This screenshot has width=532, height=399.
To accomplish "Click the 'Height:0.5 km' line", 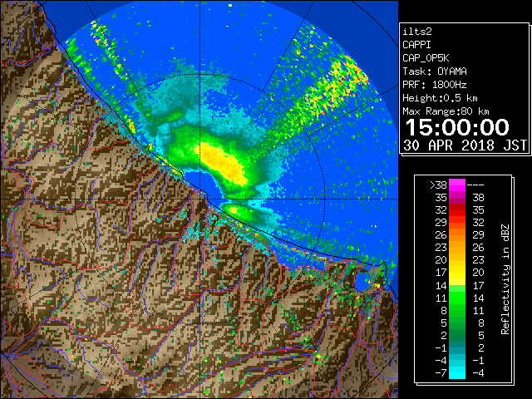I will [x=440, y=98].
